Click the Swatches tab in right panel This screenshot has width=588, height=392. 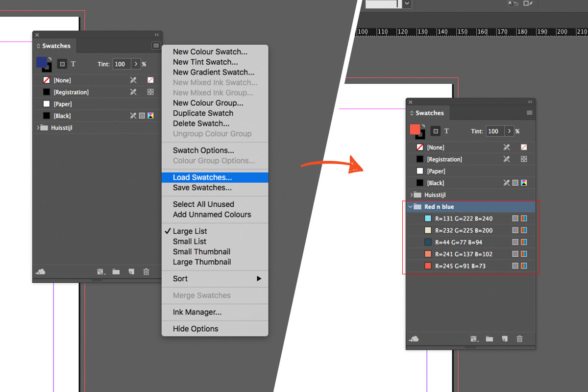point(428,113)
